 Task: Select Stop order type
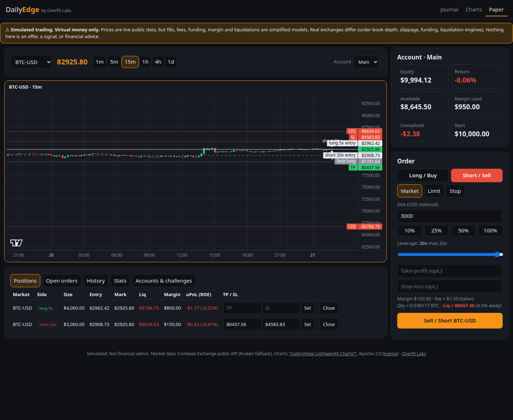[455, 191]
